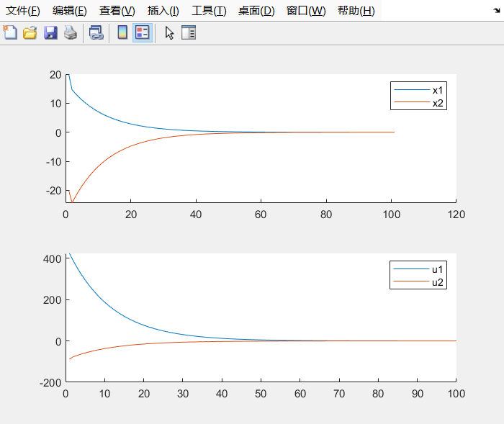Expand the 插入(I) menu

point(163,11)
